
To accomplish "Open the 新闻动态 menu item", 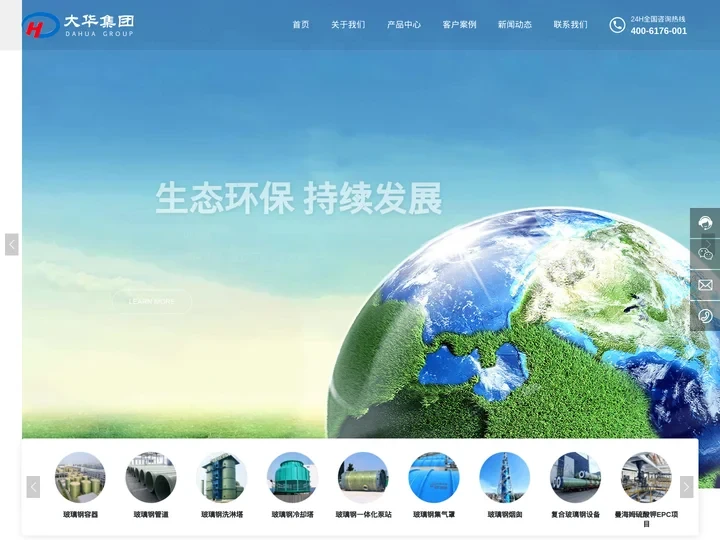I will pos(515,25).
